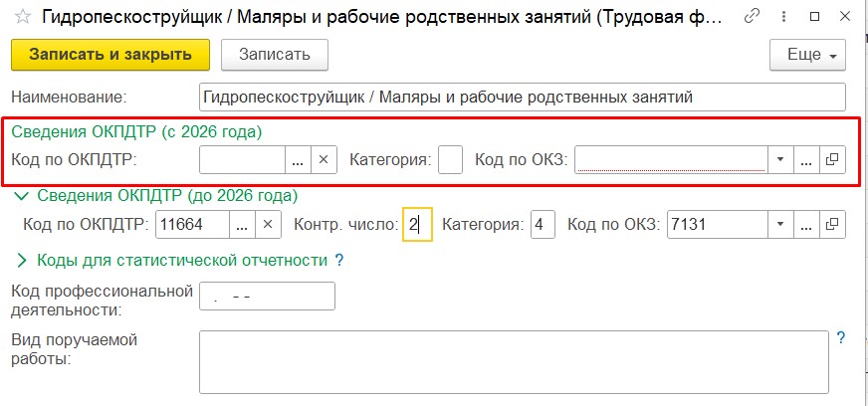Click the Код профессиональной деятельности field
The image size is (868, 406).
click(x=267, y=297)
